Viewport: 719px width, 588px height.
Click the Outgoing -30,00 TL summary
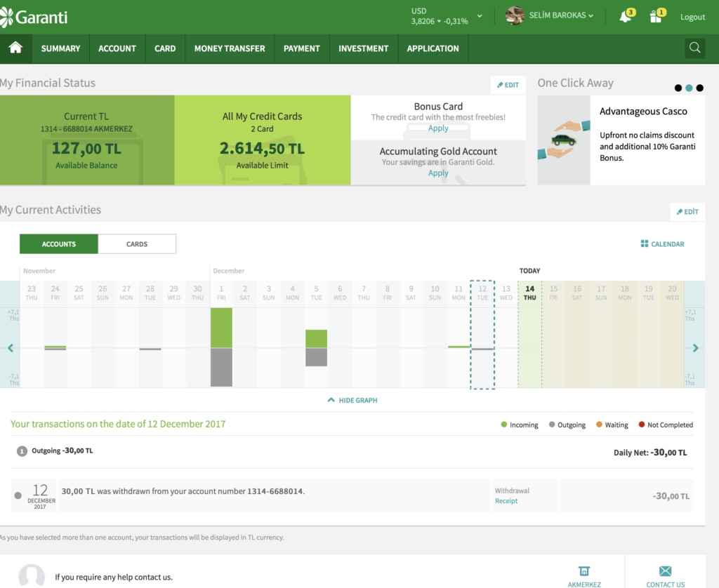pyautogui.click(x=62, y=450)
